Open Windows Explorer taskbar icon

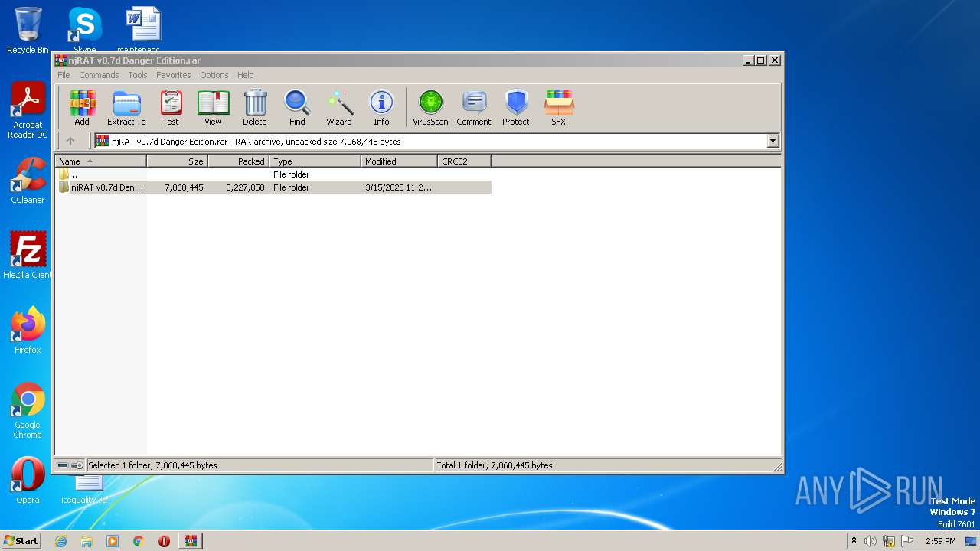pos(87,541)
